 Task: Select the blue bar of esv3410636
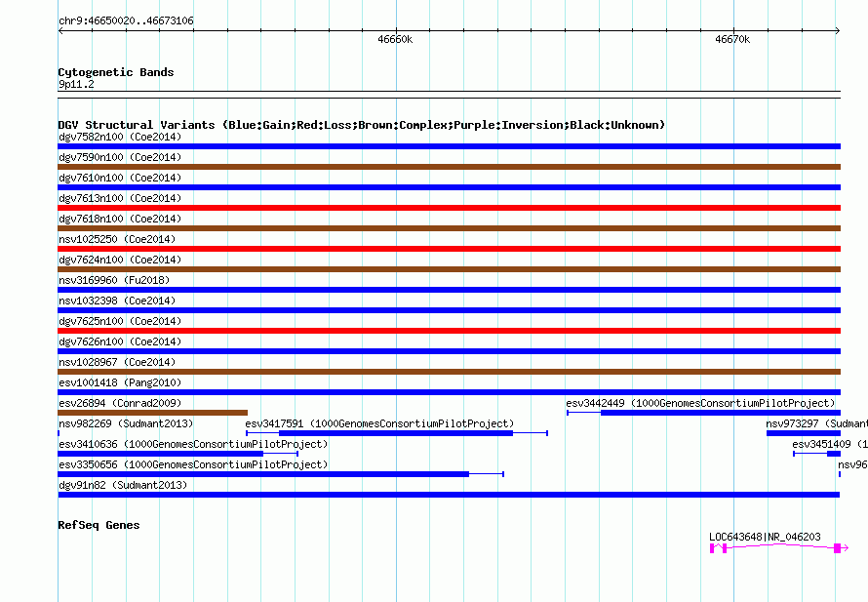tap(161, 454)
